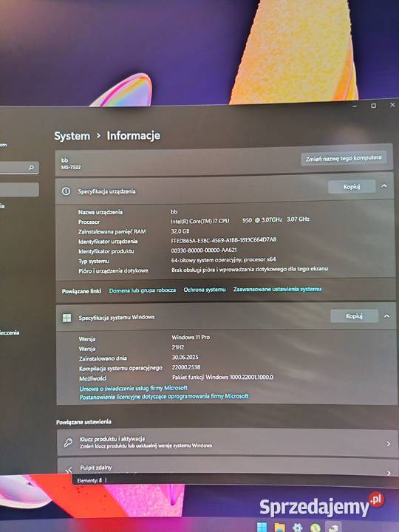Open Zaawansowane ustawienia systemu link
The height and width of the screenshot is (532, 399).
click(277, 289)
